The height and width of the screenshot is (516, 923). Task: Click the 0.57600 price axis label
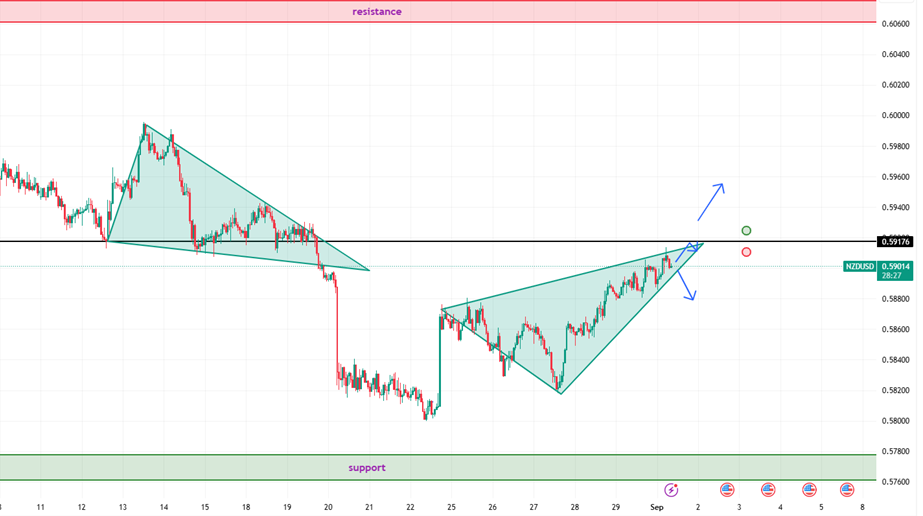pyautogui.click(x=895, y=482)
